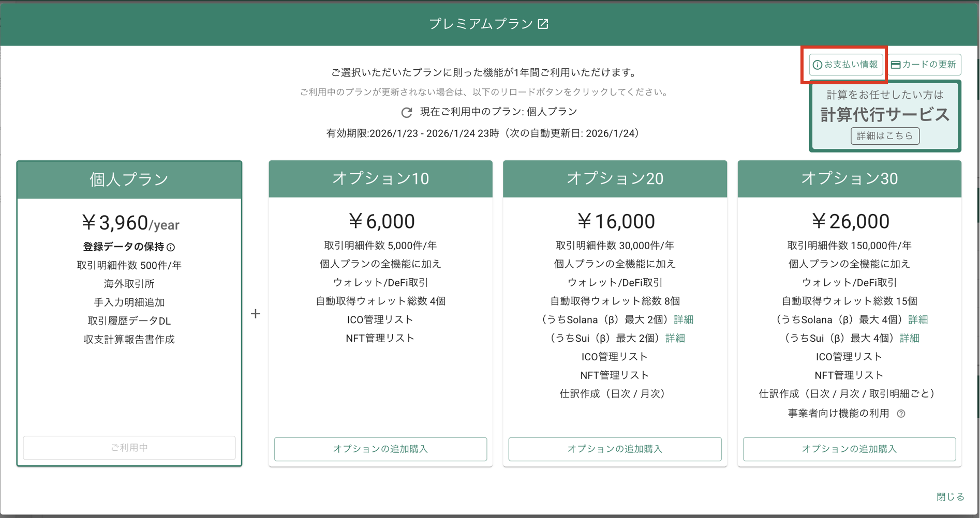
Task: Click 自動取得ウォレット総数 15個 text
Action: (849, 301)
